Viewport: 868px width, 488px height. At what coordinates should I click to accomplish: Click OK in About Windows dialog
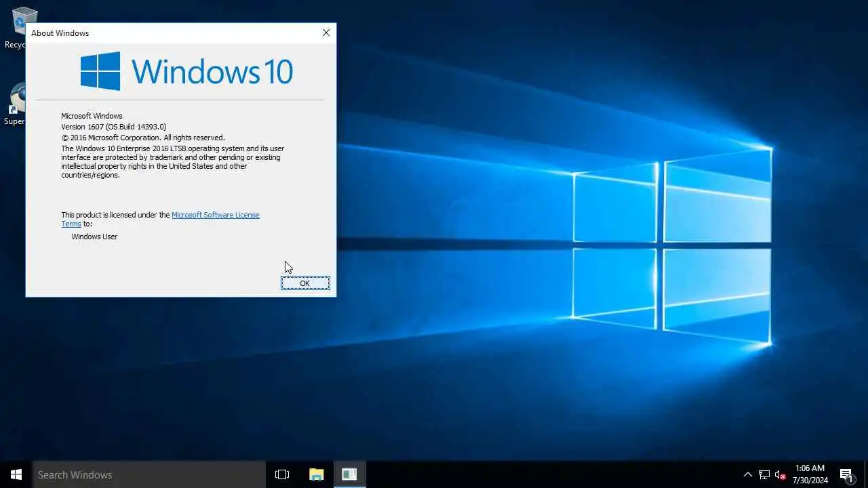pyautogui.click(x=305, y=283)
